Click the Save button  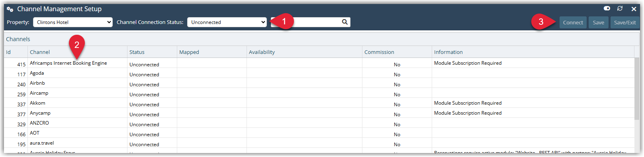[x=598, y=22]
